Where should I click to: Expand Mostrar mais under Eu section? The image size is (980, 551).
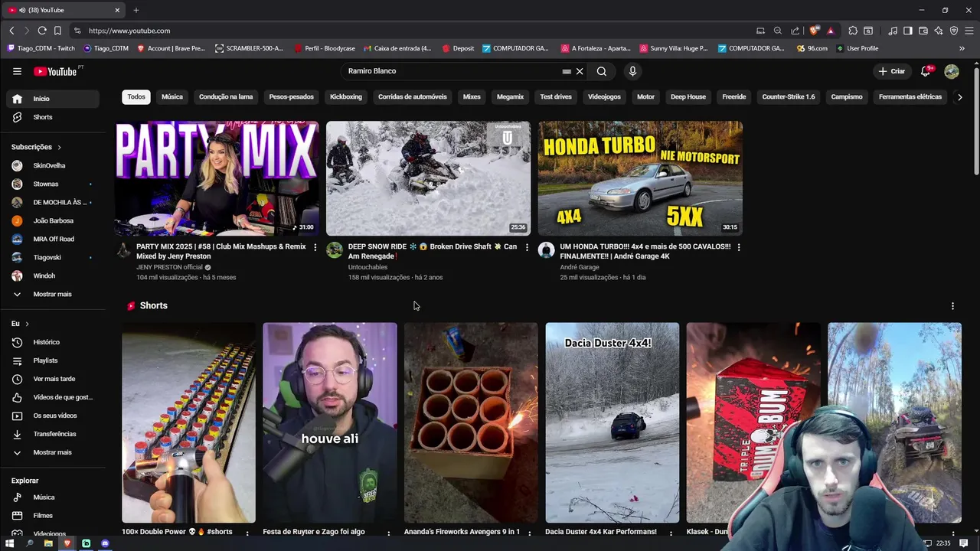[54, 452]
